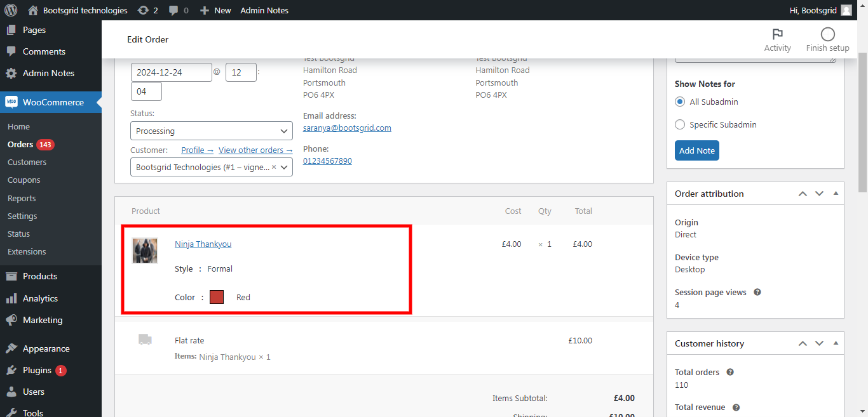Screen dimensions: 868x417
Task: Click the Tools wrench icon
Action: 11,413
